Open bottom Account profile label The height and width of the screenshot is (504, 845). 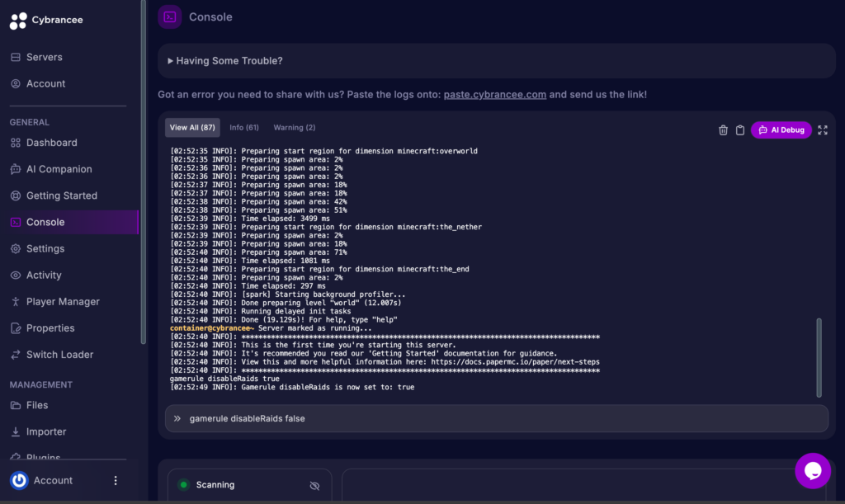tap(53, 480)
